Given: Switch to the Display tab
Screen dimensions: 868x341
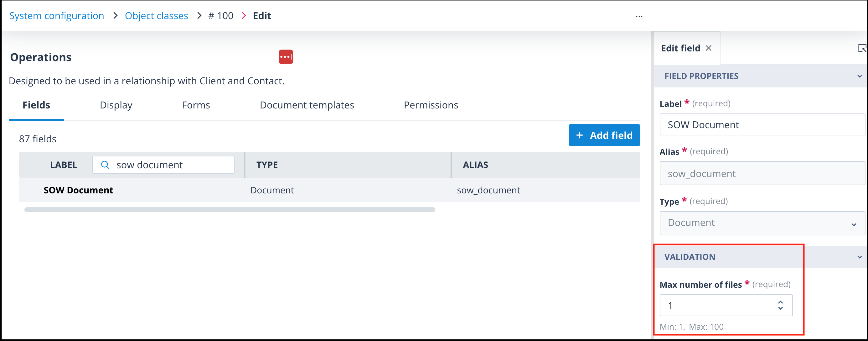Looking at the screenshot, I should [x=116, y=105].
